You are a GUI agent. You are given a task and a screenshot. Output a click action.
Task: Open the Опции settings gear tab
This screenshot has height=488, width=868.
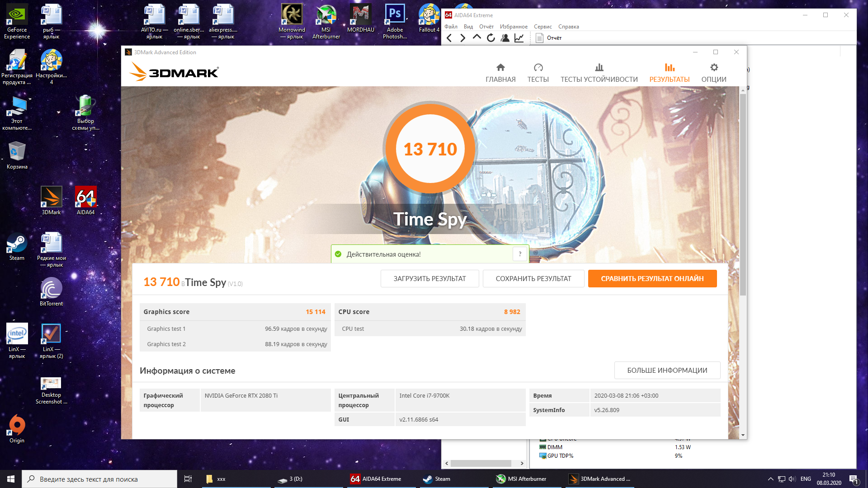pos(713,73)
